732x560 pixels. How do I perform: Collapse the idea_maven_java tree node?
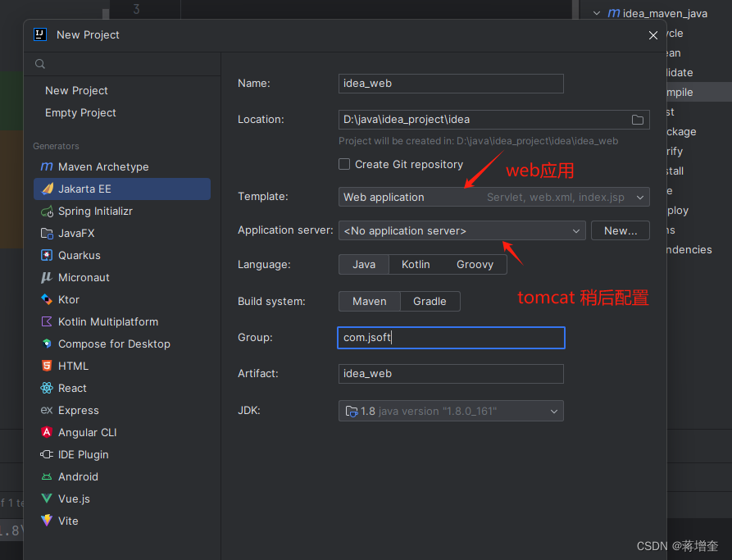pyautogui.click(x=597, y=13)
